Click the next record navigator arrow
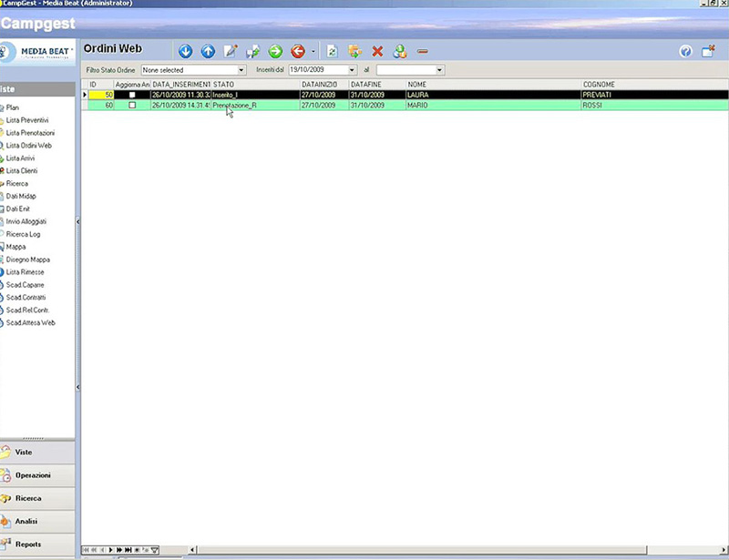Screen dimensions: 729x560 110,550
